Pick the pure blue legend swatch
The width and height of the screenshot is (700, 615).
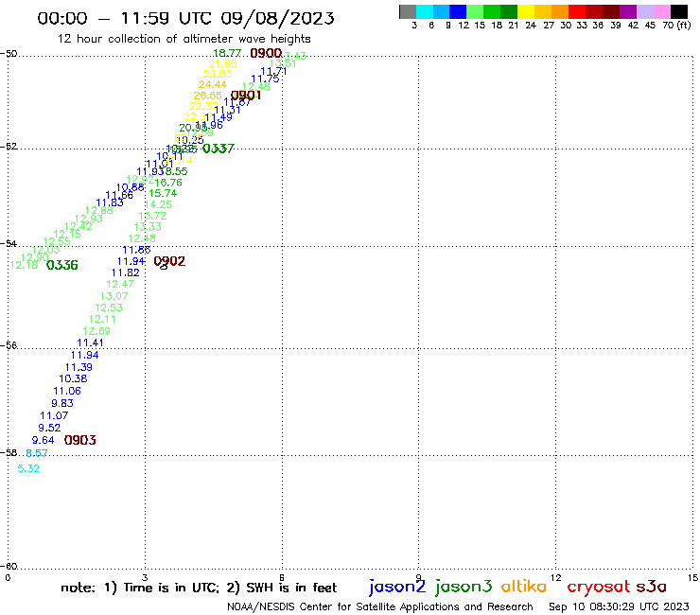pos(458,11)
